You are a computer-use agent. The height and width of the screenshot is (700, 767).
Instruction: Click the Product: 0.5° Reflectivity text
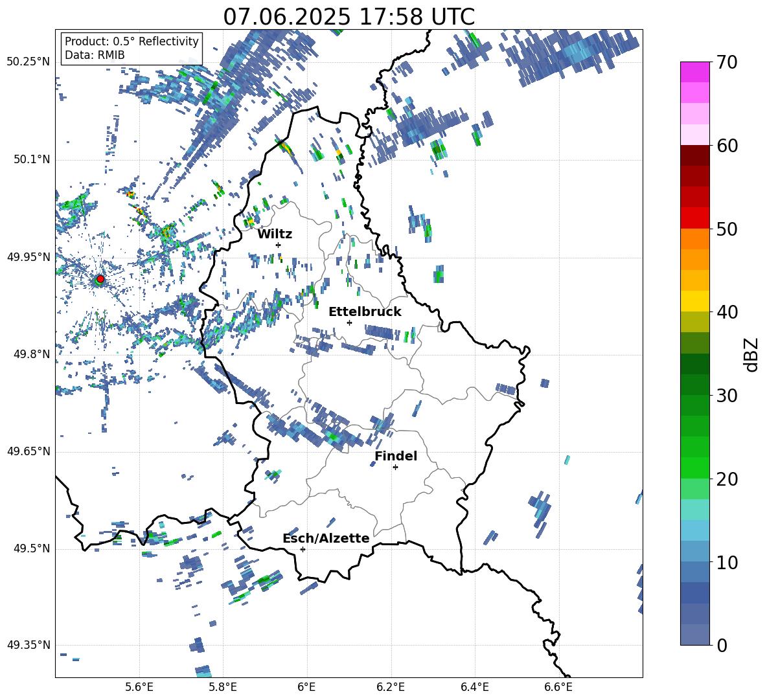pos(132,41)
